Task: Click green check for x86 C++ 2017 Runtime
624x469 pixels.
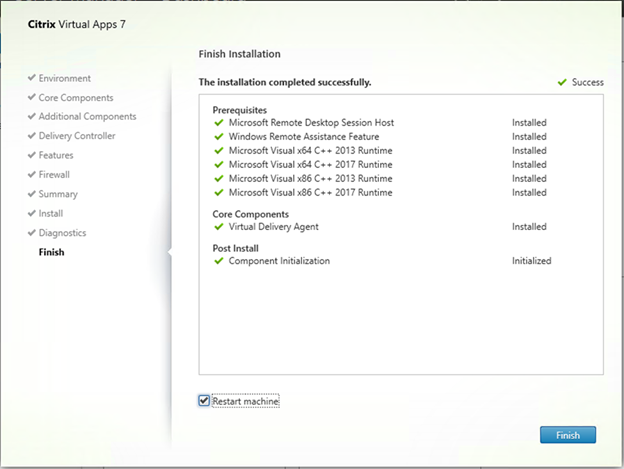Action: click(218, 193)
